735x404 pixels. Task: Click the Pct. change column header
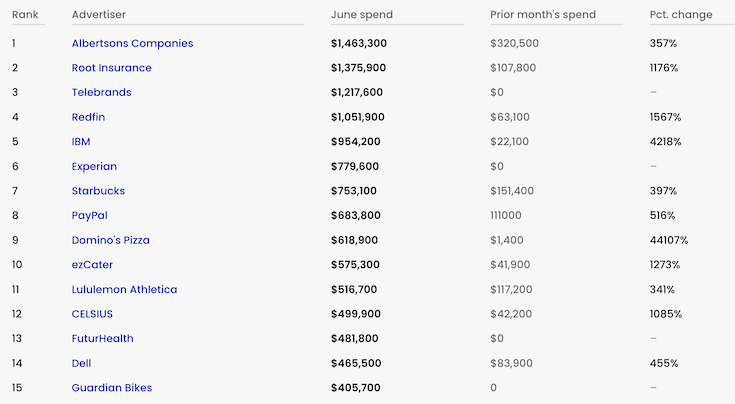coord(681,15)
